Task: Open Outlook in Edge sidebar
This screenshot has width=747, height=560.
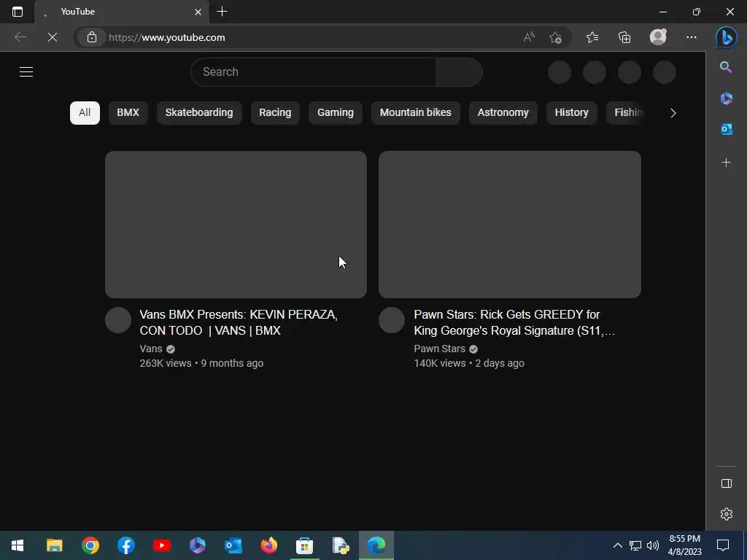Action: [x=726, y=129]
